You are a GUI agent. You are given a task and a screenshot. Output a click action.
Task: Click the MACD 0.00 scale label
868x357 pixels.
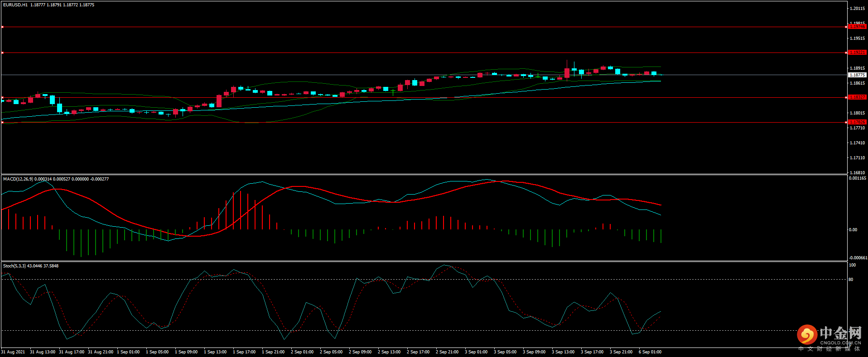853,230
